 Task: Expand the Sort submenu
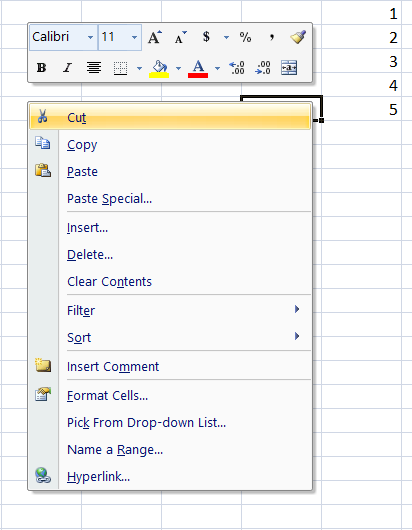coord(170,337)
